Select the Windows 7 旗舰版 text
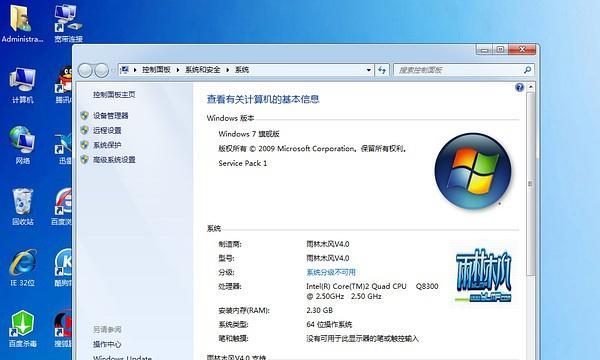 point(249,134)
